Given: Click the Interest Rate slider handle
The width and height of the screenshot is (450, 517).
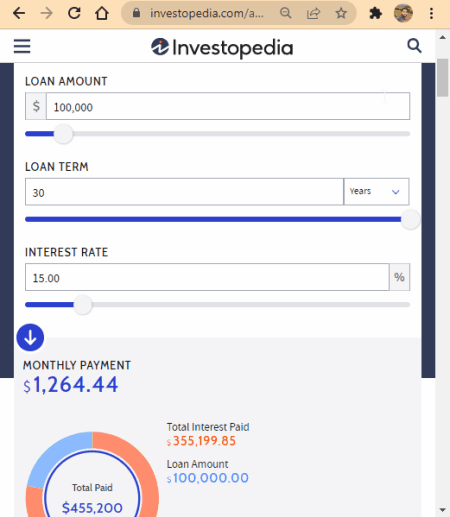Looking at the screenshot, I should 83,305.
